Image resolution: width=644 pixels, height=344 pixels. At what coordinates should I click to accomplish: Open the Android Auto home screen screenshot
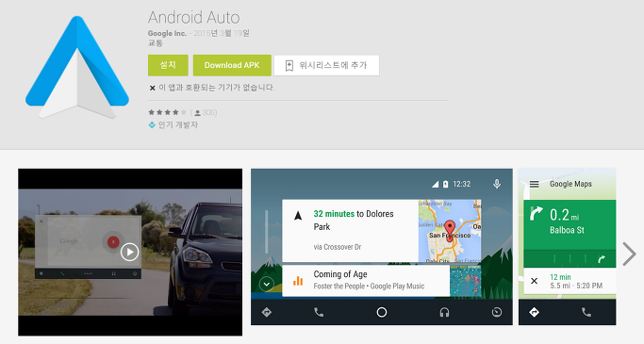(382, 247)
